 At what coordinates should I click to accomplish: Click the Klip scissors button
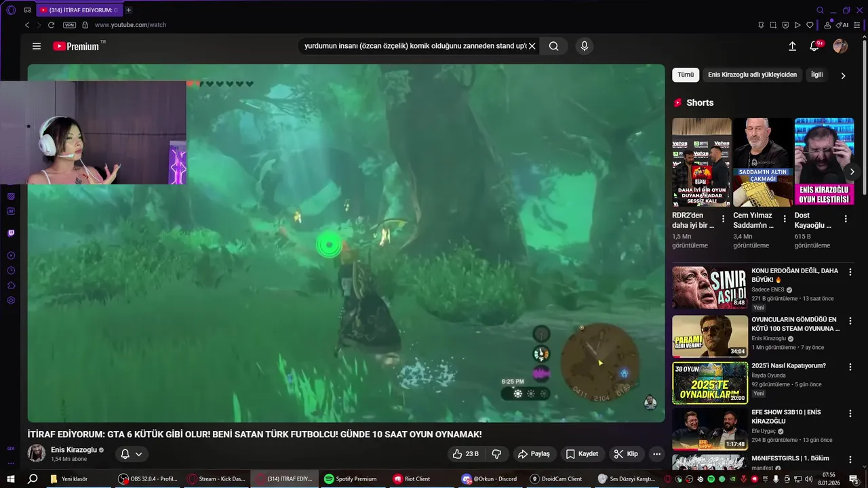tap(626, 454)
